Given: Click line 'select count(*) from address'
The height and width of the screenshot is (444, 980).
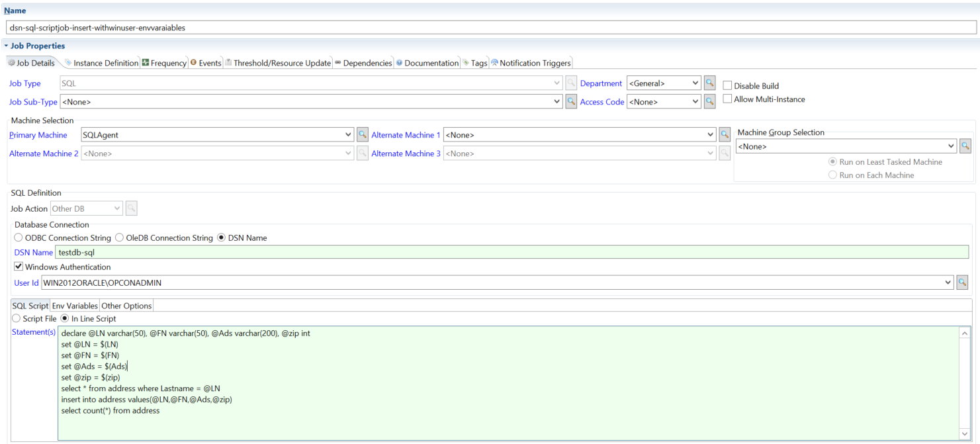Looking at the screenshot, I should point(111,411).
